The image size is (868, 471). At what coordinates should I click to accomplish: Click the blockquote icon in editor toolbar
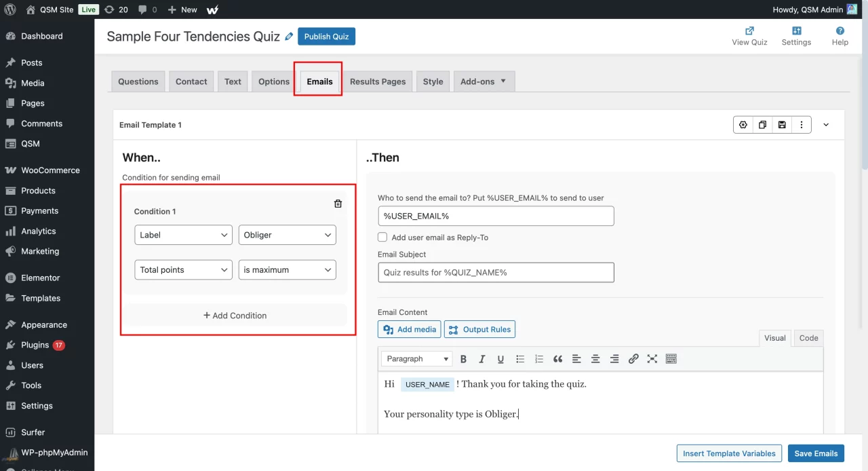[557, 358]
